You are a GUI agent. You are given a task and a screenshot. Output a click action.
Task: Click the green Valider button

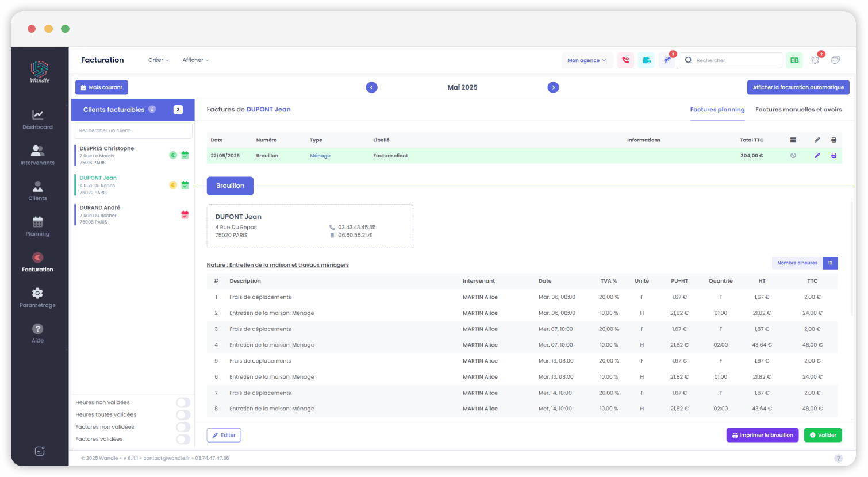click(x=823, y=435)
